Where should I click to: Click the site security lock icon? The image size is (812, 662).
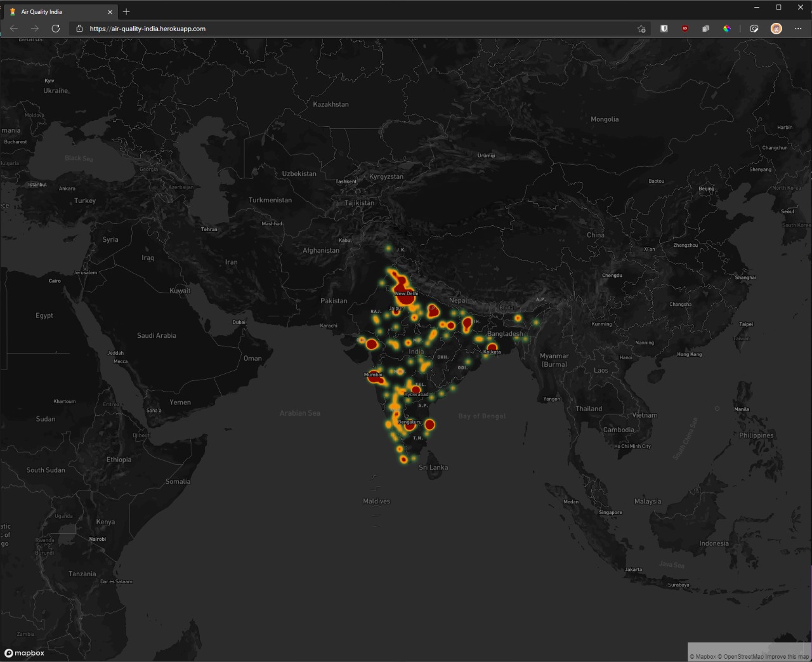[x=79, y=29]
